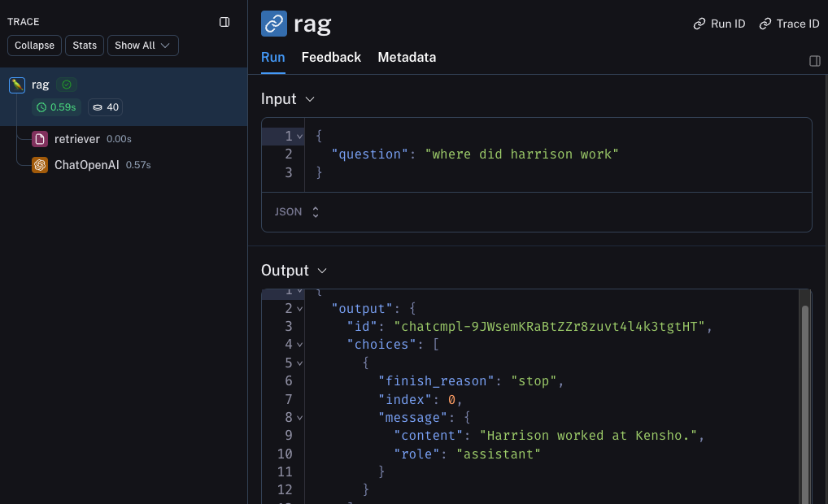The width and height of the screenshot is (828, 504).
Task: Collapse the Output section
Action: [x=321, y=271]
